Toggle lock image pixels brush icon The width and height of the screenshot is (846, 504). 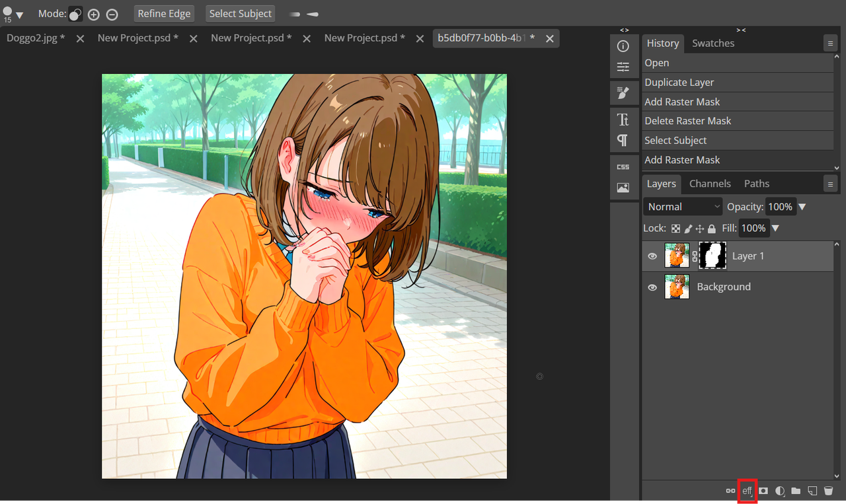pyautogui.click(x=688, y=229)
